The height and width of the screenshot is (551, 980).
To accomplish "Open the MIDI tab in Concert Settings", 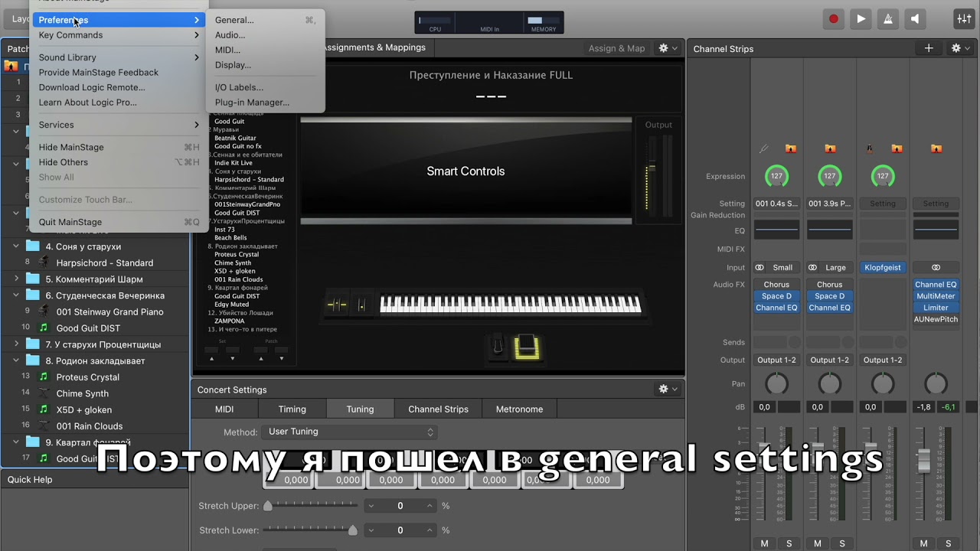I will (x=224, y=409).
